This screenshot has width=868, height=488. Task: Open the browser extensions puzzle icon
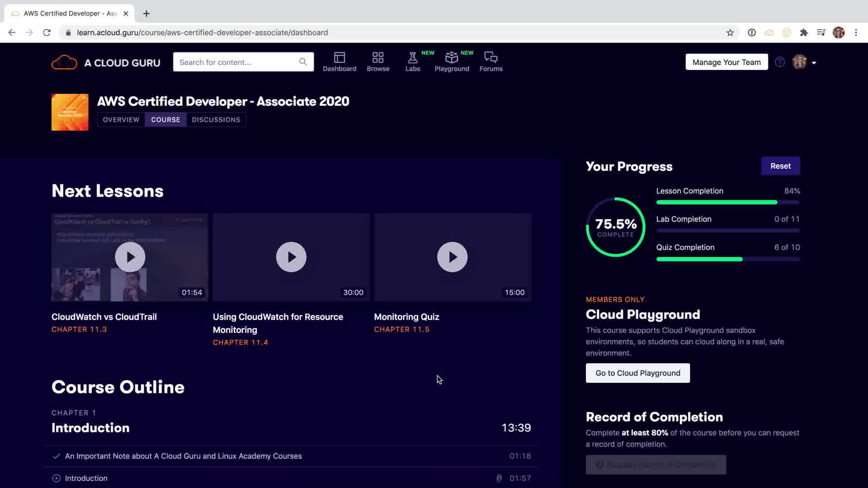(x=803, y=33)
